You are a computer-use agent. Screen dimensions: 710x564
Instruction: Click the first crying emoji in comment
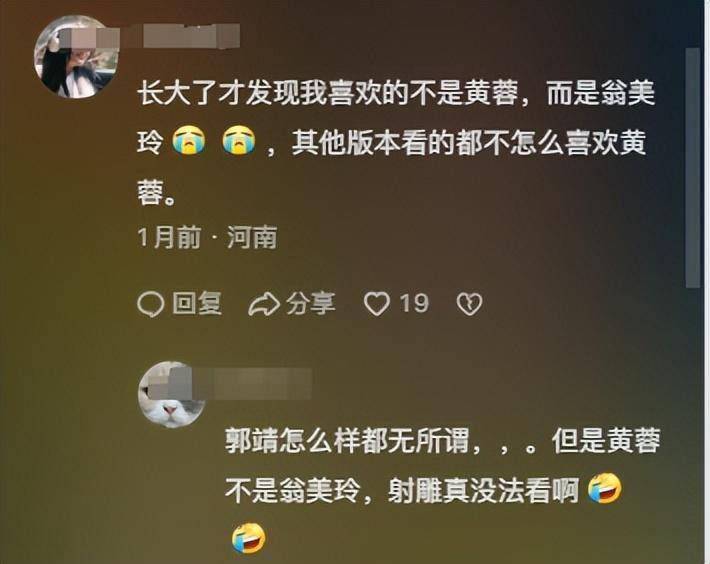click(x=189, y=140)
